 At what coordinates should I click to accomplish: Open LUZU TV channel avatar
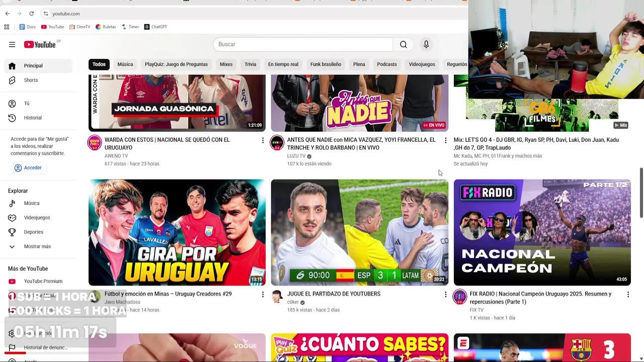coord(277,143)
